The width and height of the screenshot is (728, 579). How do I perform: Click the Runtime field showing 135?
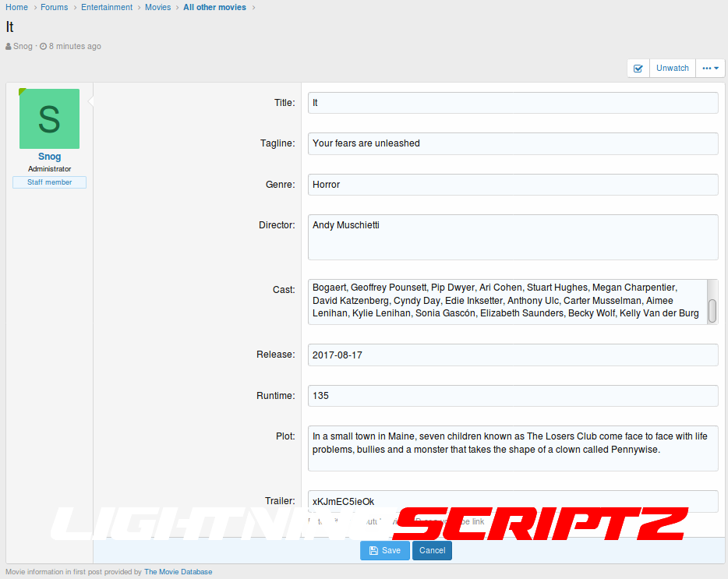(x=512, y=396)
